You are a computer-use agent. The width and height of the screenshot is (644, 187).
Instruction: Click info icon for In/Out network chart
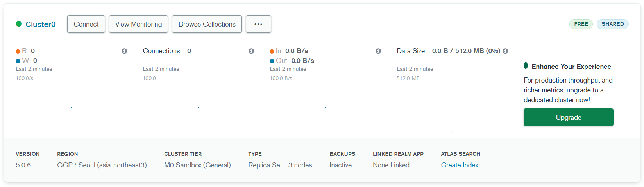[378, 51]
